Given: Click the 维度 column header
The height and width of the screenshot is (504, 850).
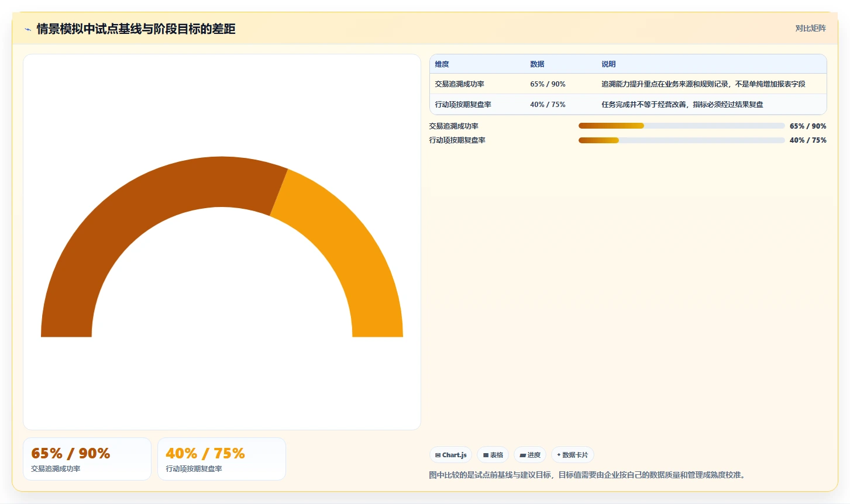Looking at the screenshot, I should click(x=442, y=64).
